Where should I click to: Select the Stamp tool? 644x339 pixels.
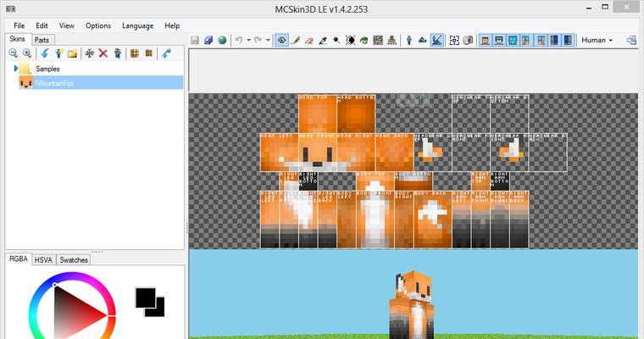pos(392,41)
